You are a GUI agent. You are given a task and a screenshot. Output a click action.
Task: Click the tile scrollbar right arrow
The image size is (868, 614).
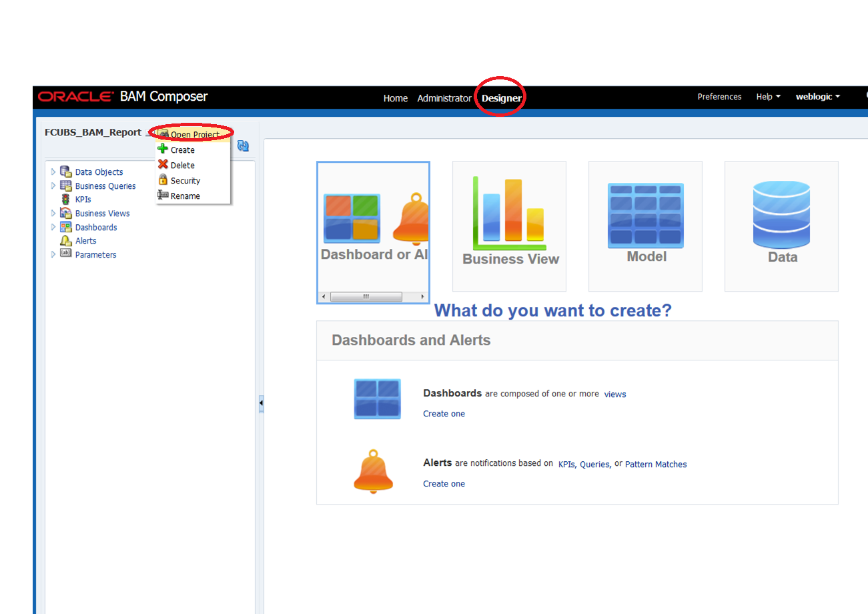tap(422, 296)
